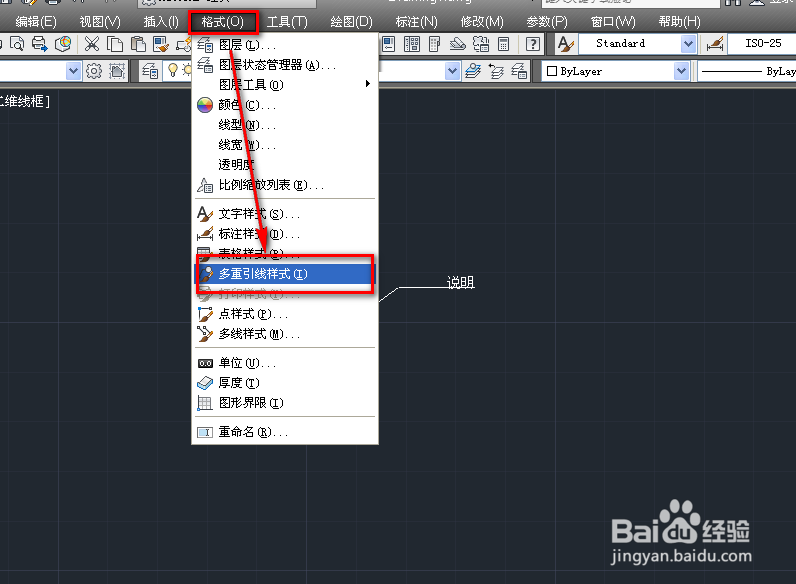Expand the workspace selector dropdown arrow

[74, 71]
